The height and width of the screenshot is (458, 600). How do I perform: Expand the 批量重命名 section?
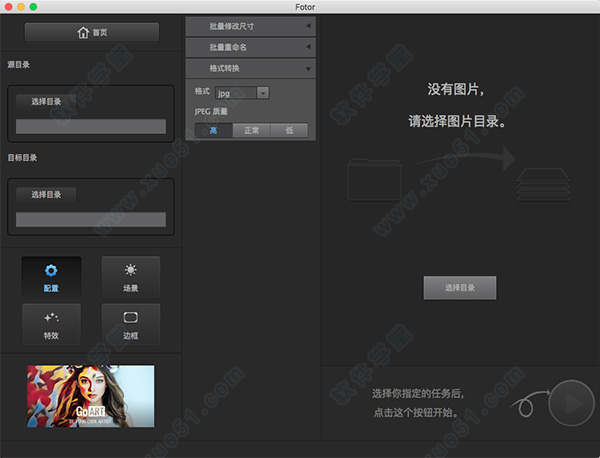[251, 47]
